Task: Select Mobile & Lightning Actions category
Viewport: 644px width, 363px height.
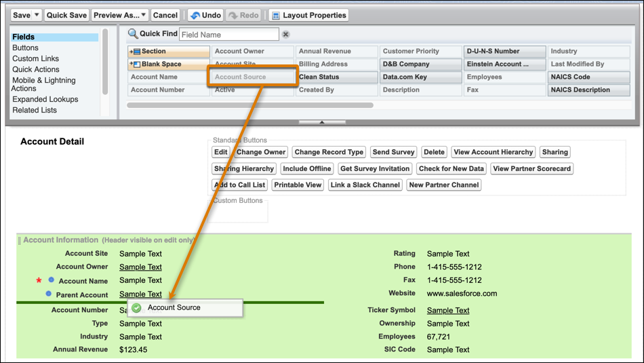Action: coord(43,84)
